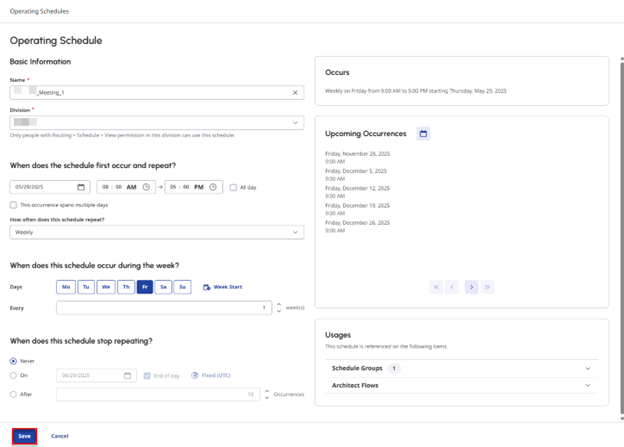The width and height of the screenshot is (624, 447).
Task: Select the 'On' stop repeating option
Action: point(13,376)
